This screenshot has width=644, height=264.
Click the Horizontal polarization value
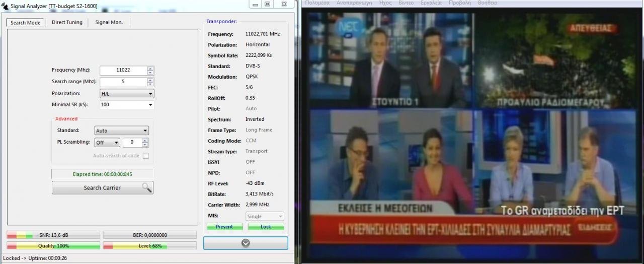(x=258, y=44)
